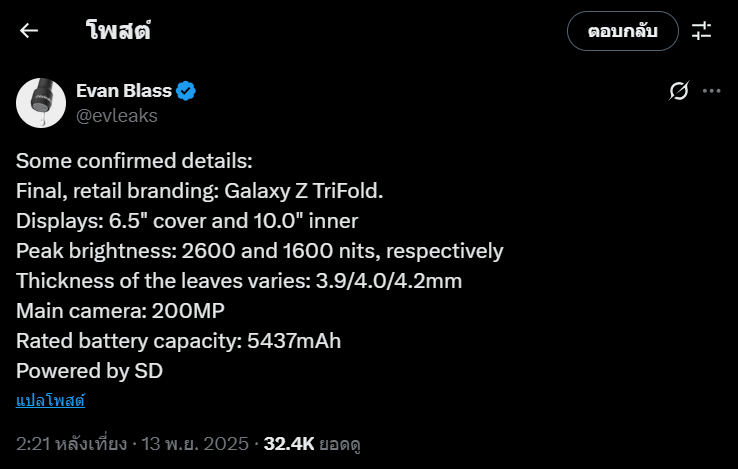Viewport: 738px width, 469px height.
Task: Click the Displays 6.5" cover line
Action: [x=187, y=221]
